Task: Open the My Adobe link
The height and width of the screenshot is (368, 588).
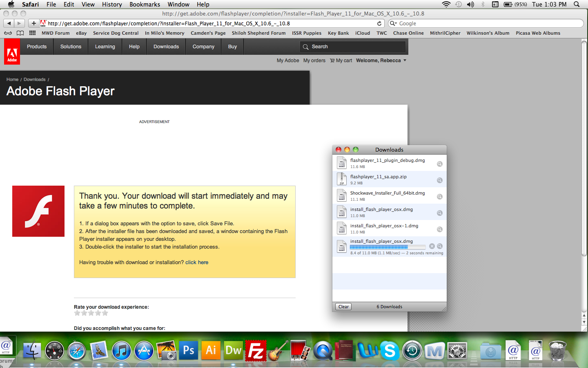Action: pyautogui.click(x=288, y=61)
